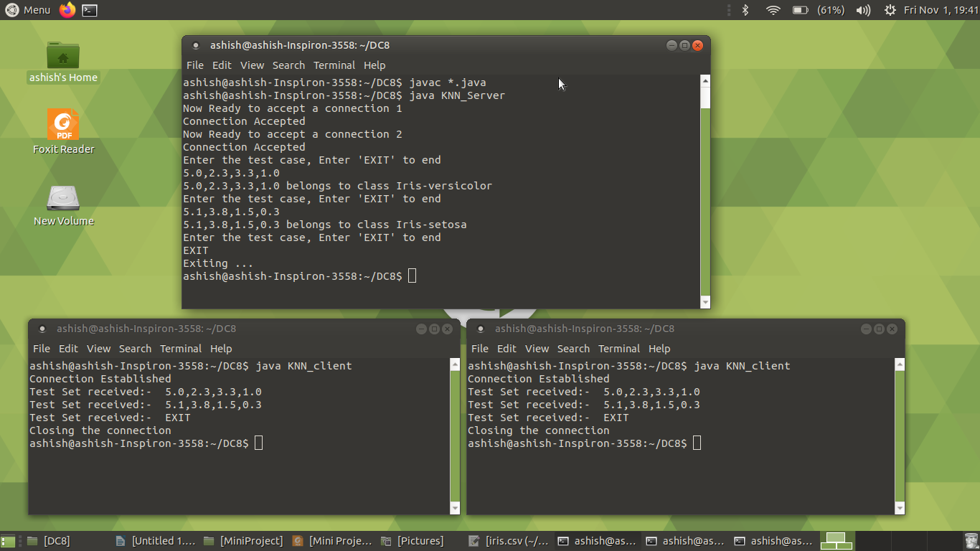Click the Bluetooth indicator icon

click(x=745, y=10)
